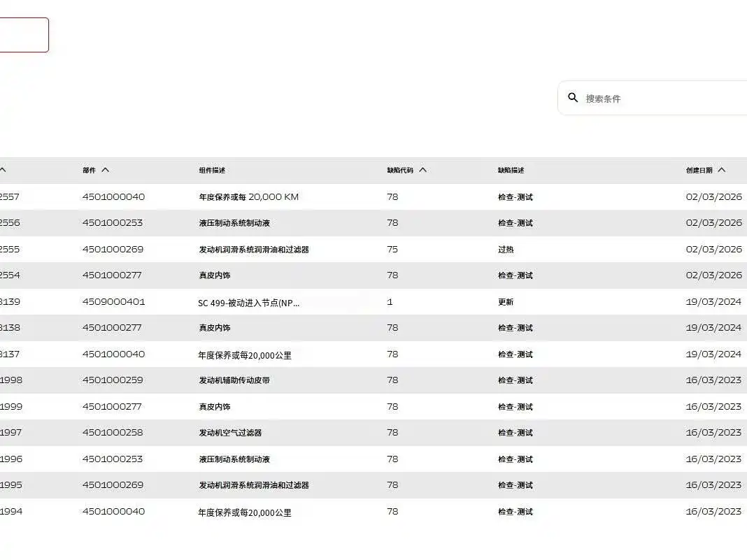The height and width of the screenshot is (560, 747).
Task: Select part number 4501000258
Action: tap(113, 433)
